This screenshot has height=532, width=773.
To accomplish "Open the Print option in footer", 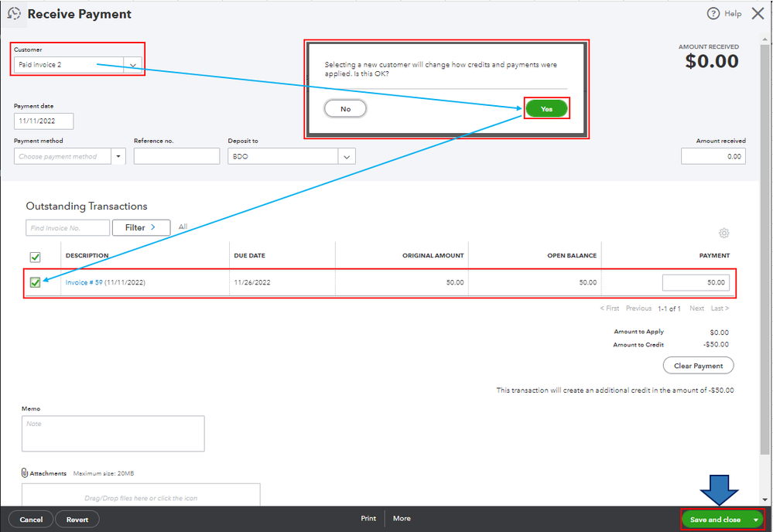I will click(x=368, y=518).
